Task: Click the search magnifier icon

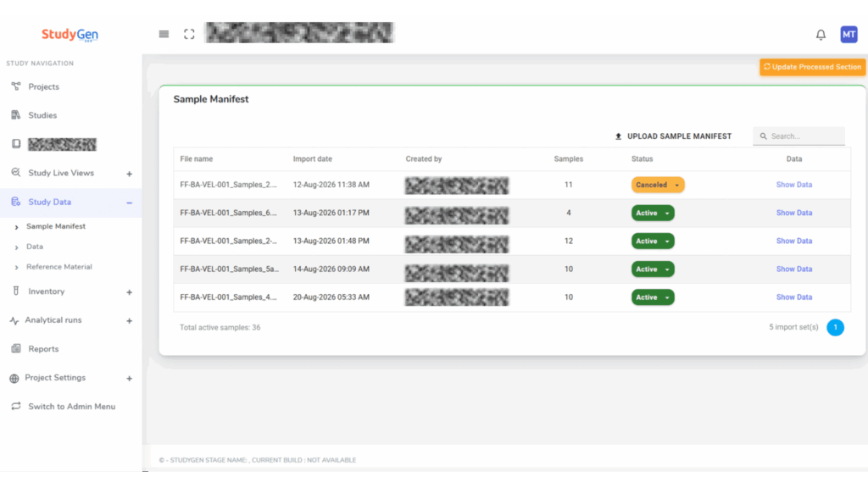Action: click(x=764, y=136)
